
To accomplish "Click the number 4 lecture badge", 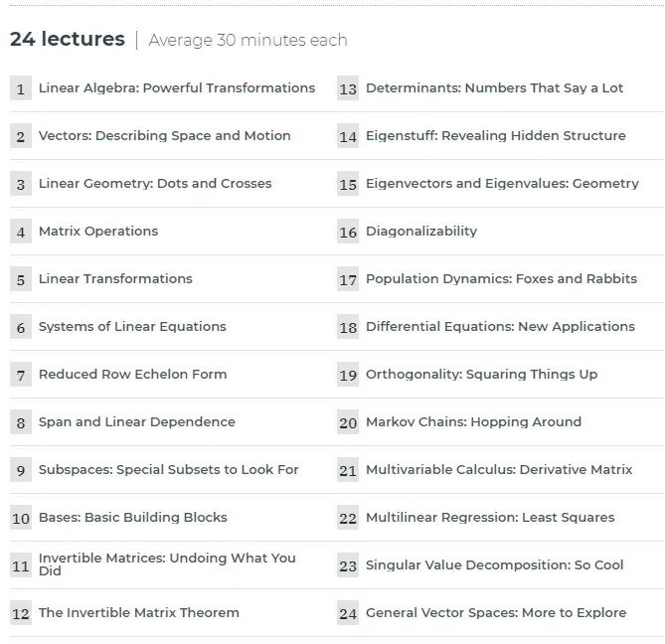I will tap(21, 232).
